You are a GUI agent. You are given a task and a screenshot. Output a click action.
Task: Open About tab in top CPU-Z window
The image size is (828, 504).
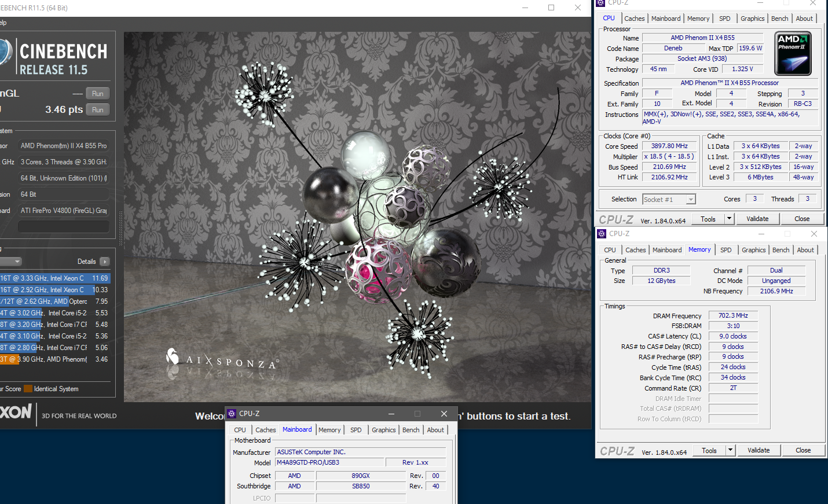click(804, 19)
